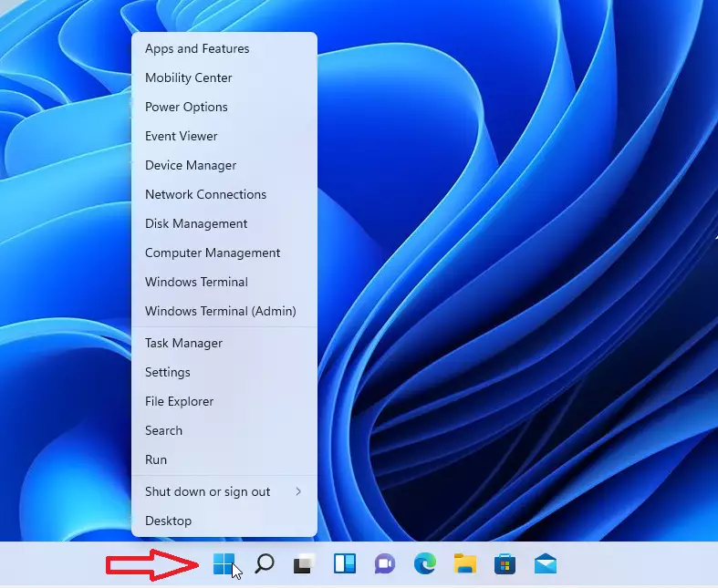This screenshot has width=718, height=588.
Task: Open the Run dialog entry
Action: (x=224, y=459)
